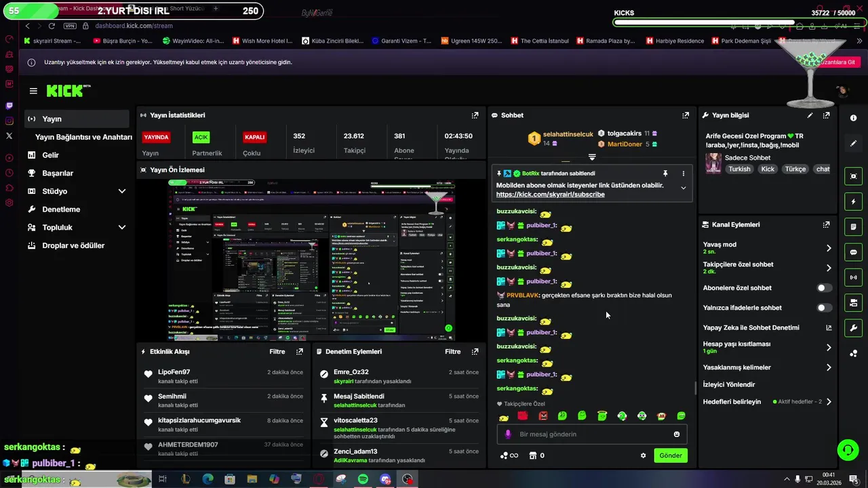Open Denetleme in the left sidebar
The height and width of the screenshot is (488, 868).
click(61, 209)
